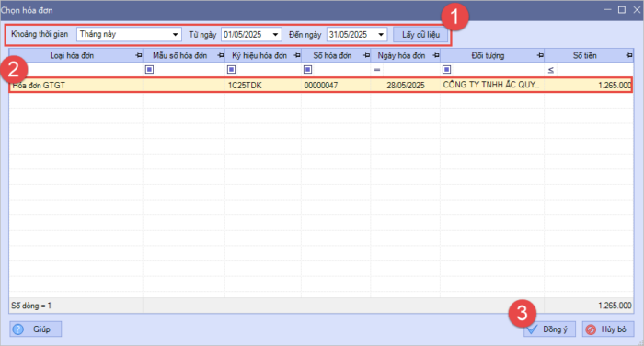Pin the Loại hóa đơn column

pyautogui.click(x=139, y=55)
